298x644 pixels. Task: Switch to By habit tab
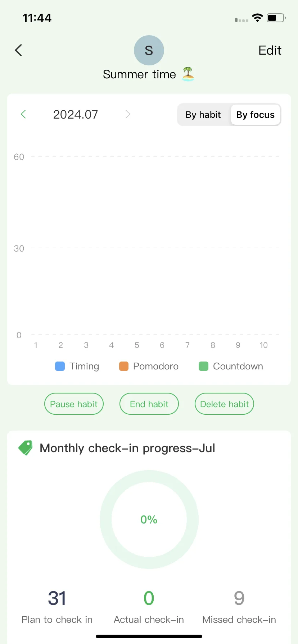(x=203, y=115)
